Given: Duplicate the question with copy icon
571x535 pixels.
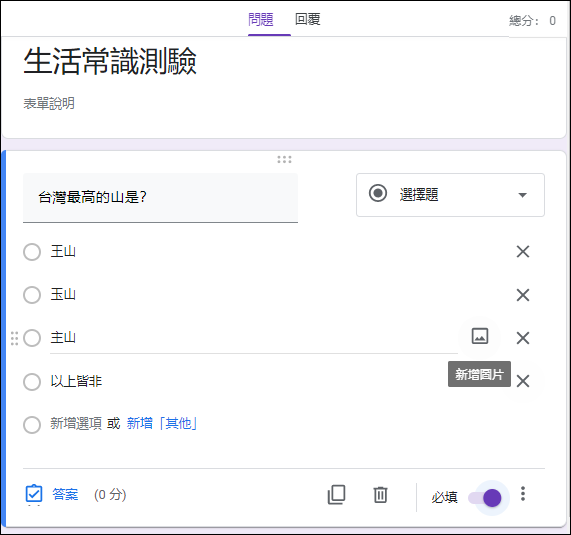Looking at the screenshot, I should click(336, 495).
